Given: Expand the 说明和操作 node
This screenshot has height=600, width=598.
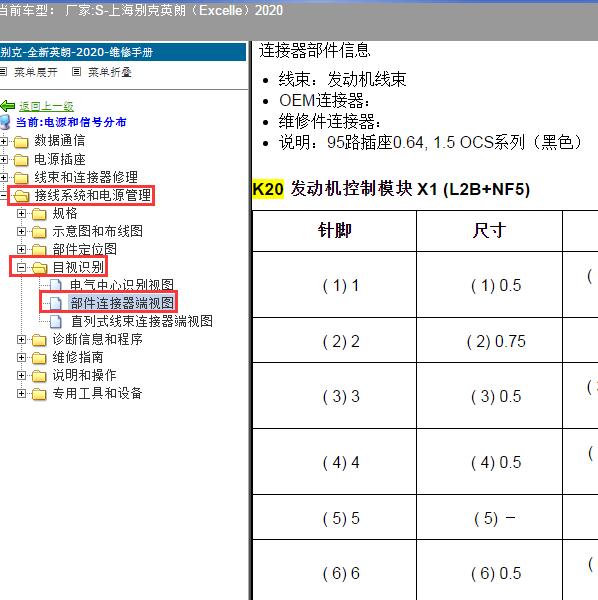Looking at the screenshot, I should point(21,375).
